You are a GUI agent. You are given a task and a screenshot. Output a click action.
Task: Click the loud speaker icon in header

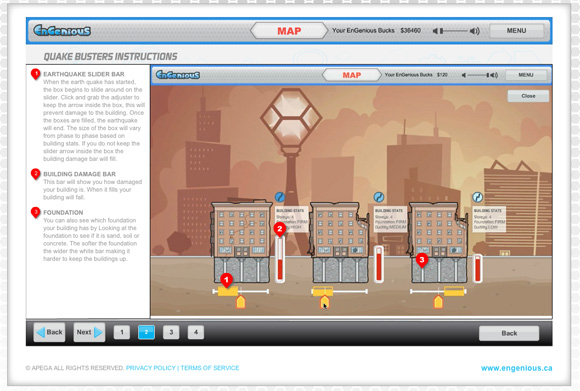tap(475, 31)
